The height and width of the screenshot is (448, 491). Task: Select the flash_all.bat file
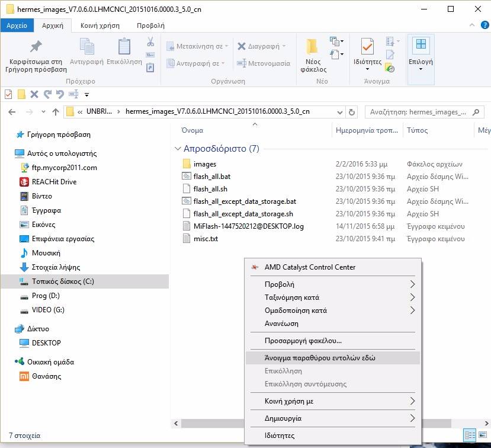click(211, 177)
